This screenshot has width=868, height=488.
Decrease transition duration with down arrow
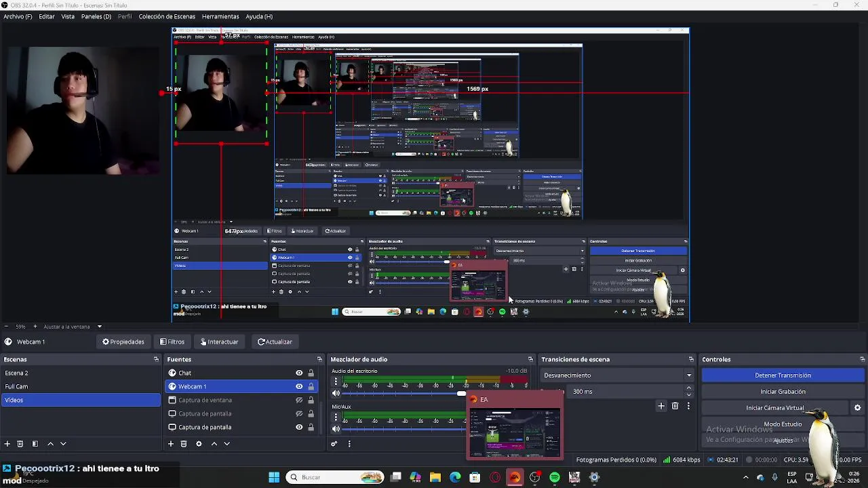coord(689,394)
